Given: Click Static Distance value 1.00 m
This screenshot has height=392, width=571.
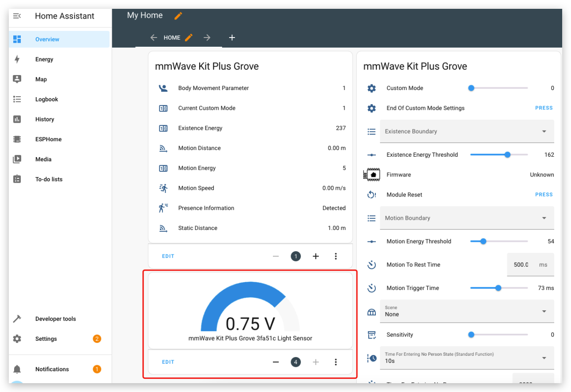Looking at the screenshot, I should [337, 228].
